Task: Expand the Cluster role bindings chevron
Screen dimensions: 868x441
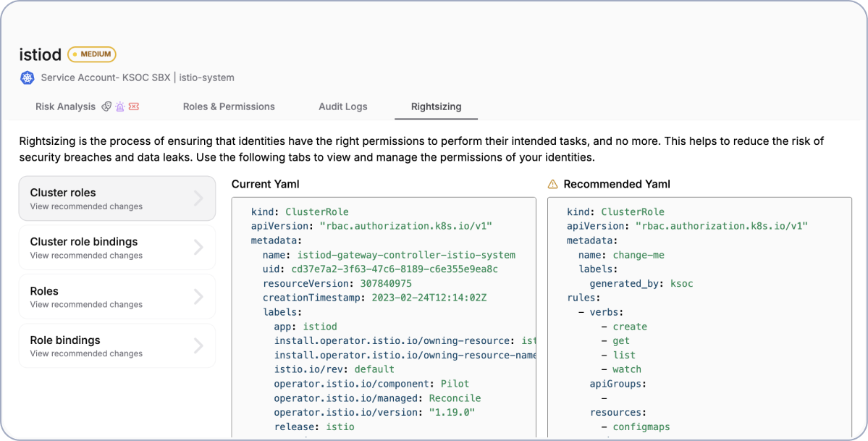Action: pos(199,248)
